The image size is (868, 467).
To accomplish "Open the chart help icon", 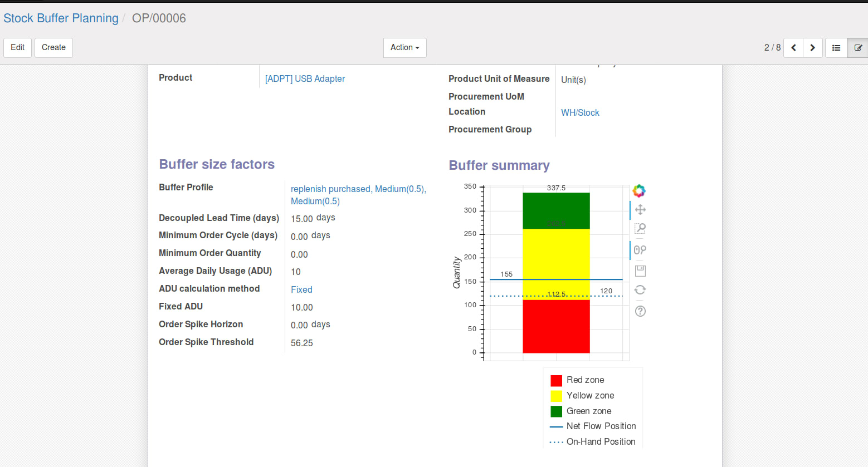I will [640, 311].
